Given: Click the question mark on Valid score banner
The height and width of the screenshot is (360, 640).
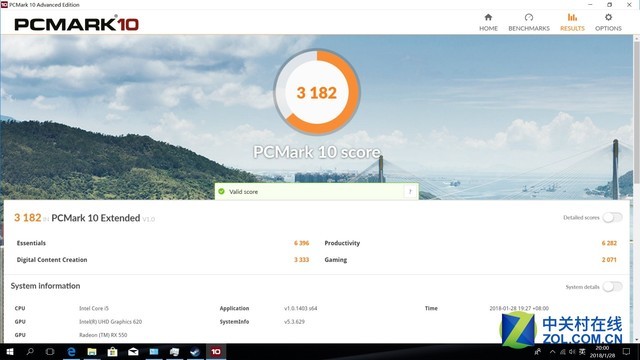Looking at the screenshot, I should point(410,191).
